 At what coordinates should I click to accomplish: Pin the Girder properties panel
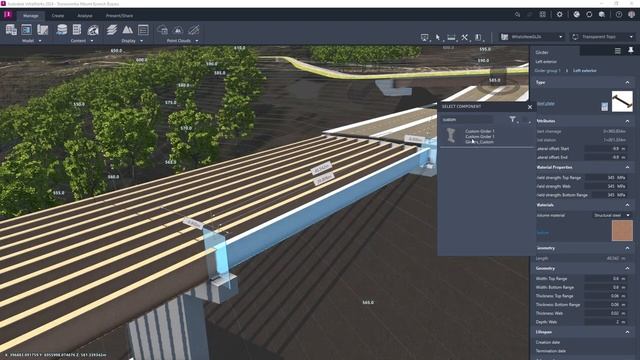(x=631, y=50)
